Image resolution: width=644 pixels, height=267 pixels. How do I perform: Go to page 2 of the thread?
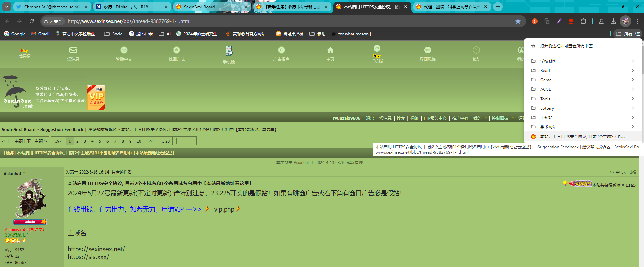coord(77,141)
